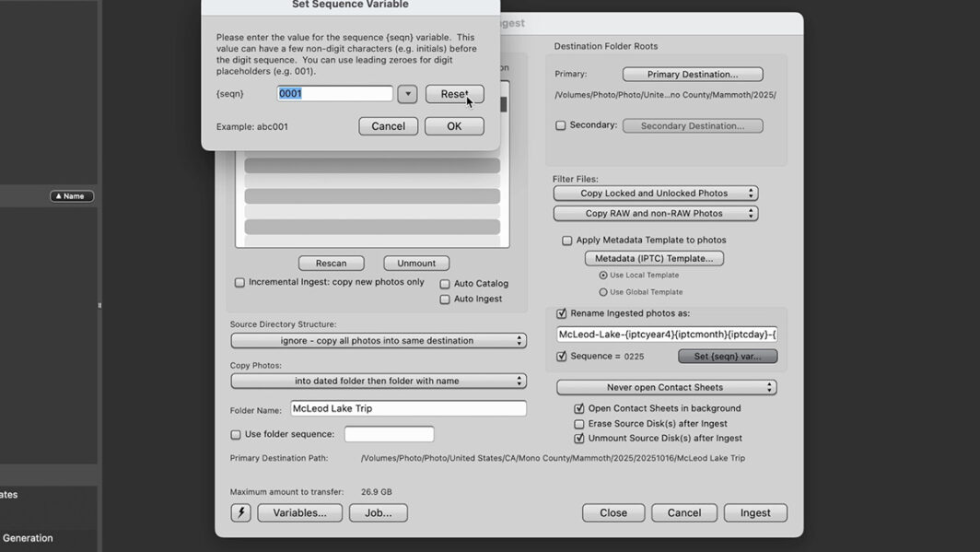Confirm the sequence value with OK

(454, 126)
